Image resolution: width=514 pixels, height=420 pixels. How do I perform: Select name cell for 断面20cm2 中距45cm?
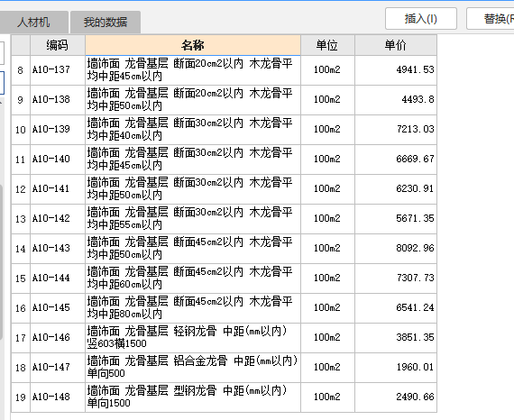193,70
